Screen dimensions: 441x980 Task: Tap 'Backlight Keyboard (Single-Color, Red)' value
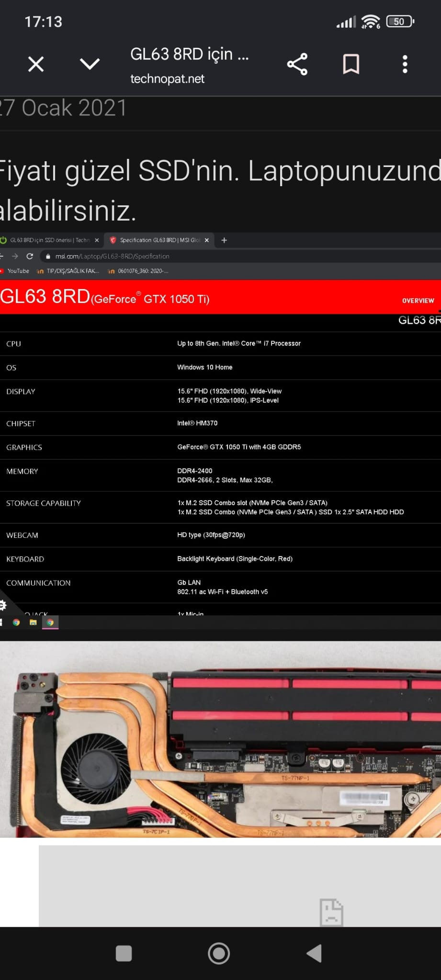point(235,559)
